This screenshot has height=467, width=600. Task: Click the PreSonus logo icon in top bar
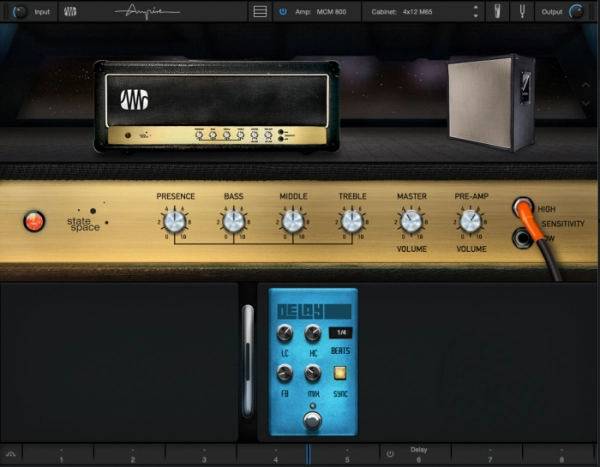(x=70, y=12)
